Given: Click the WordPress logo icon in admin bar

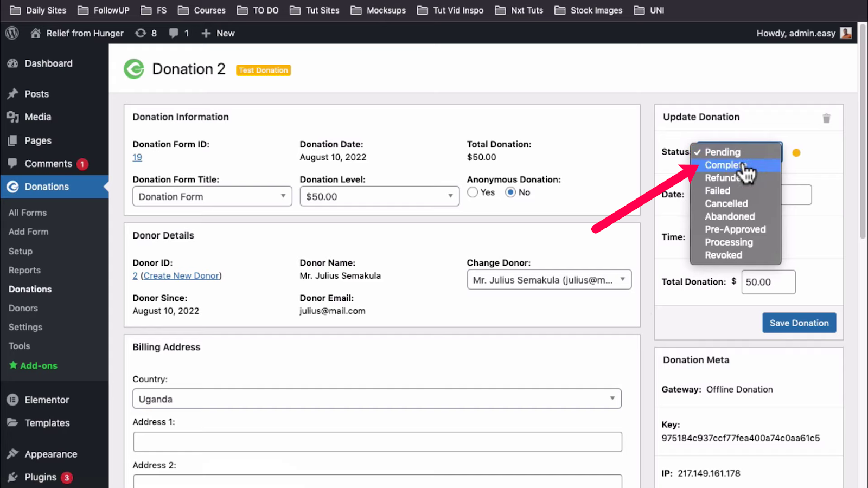Looking at the screenshot, I should (x=12, y=33).
